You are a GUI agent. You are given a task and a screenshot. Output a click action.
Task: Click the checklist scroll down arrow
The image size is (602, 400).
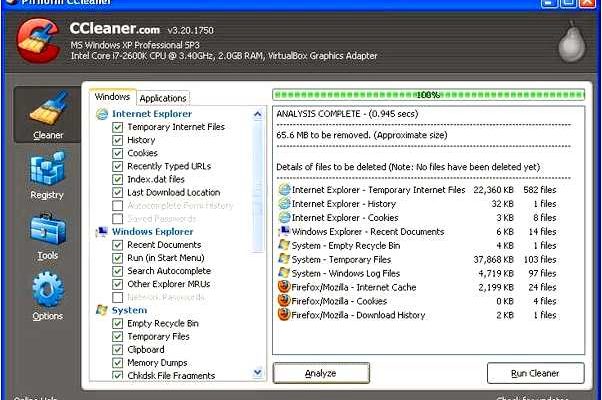click(x=258, y=372)
